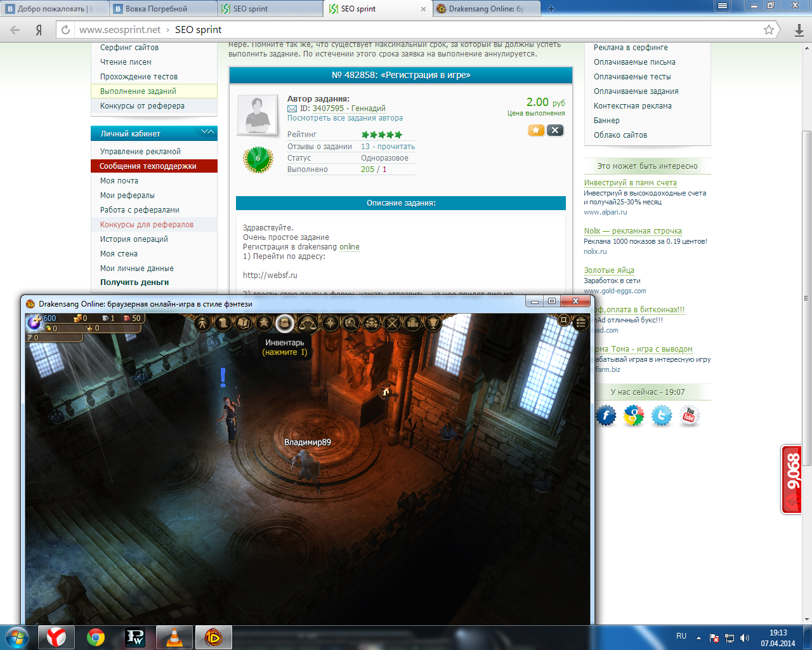Open Выполнение заданий menu item
Image resolution: width=812 pixels, height=650 pixels.
click(154, 91)
